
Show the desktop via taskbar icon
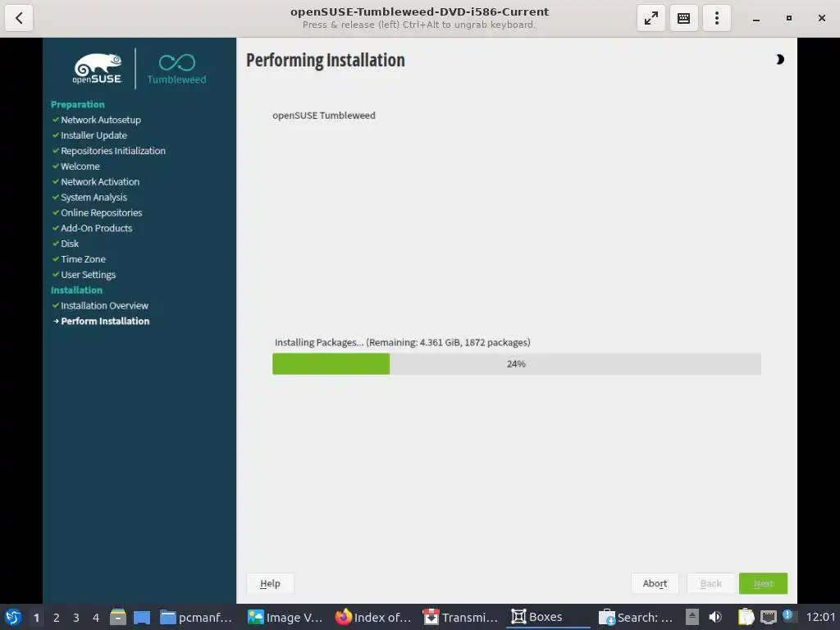tap(142, 617)
